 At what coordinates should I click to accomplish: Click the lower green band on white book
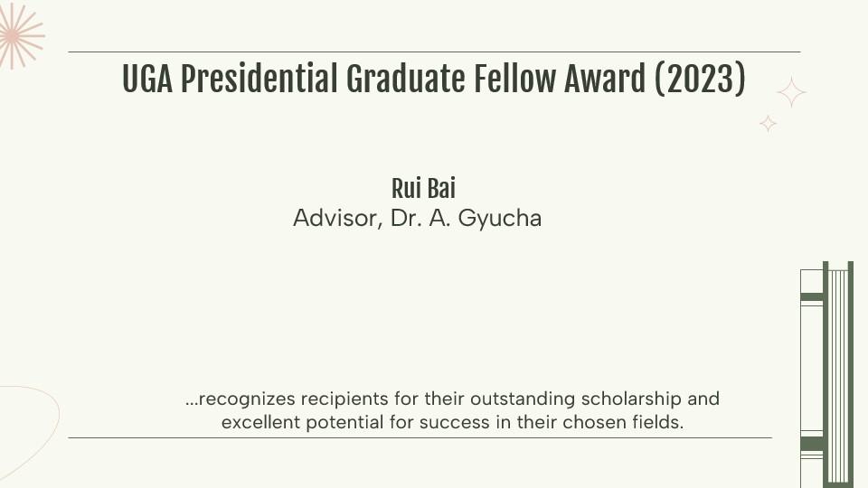(x=812, y=444)
